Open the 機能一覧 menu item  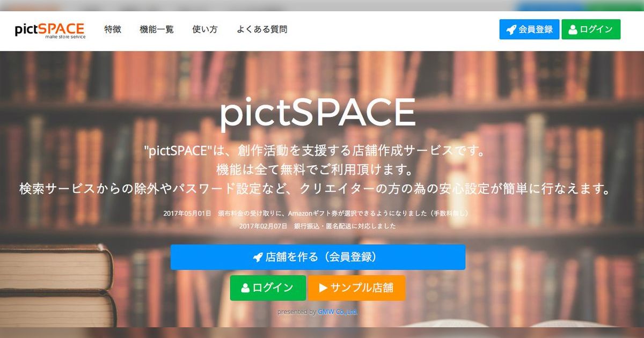157,30
